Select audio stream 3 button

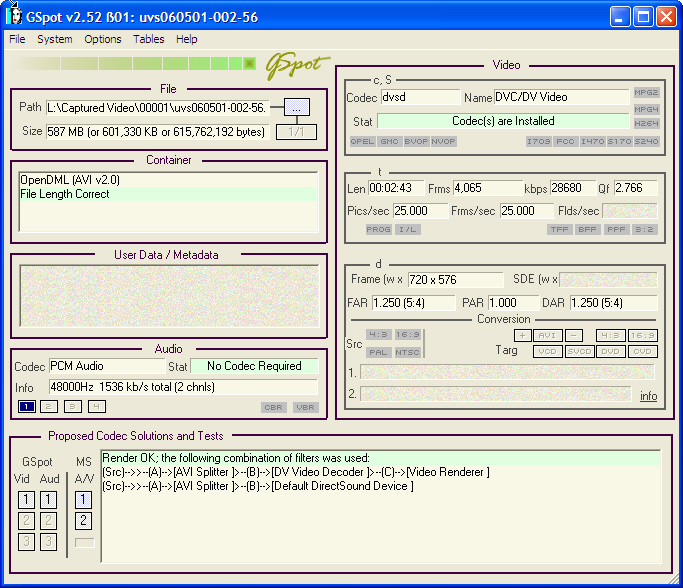click(73, 406)
